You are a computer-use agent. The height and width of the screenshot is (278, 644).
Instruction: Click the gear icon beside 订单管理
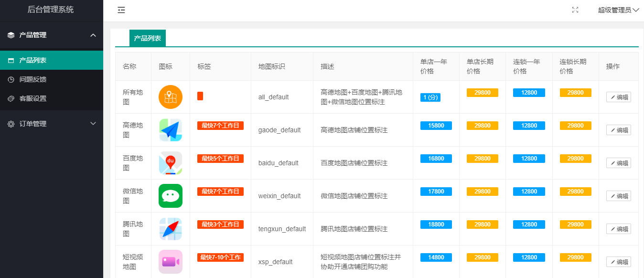pos(11,123)
